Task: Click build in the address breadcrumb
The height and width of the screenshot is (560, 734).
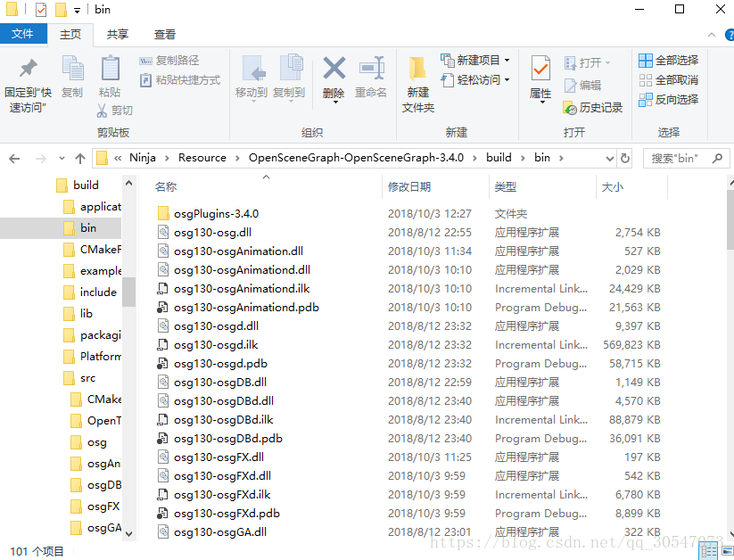Action: (x=499, y=158)
